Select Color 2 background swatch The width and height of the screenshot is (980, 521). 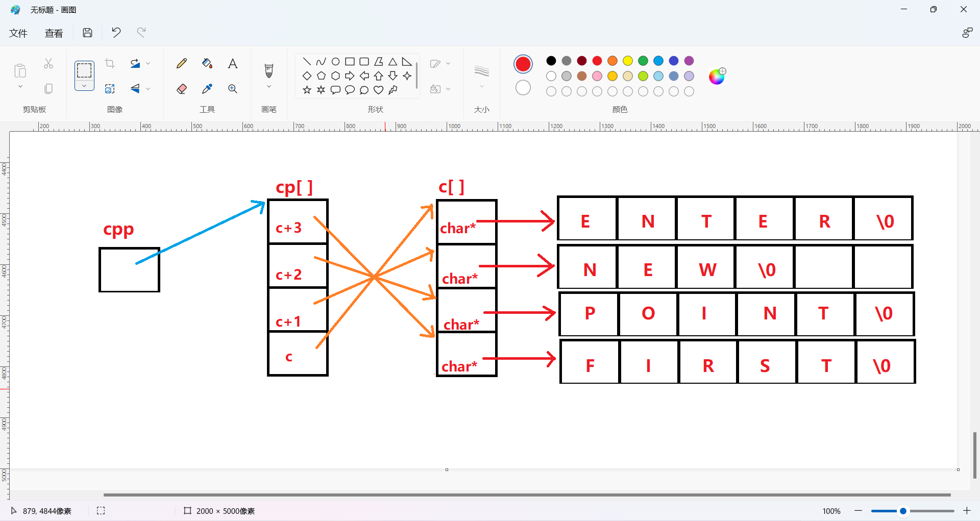coord(523,88)
